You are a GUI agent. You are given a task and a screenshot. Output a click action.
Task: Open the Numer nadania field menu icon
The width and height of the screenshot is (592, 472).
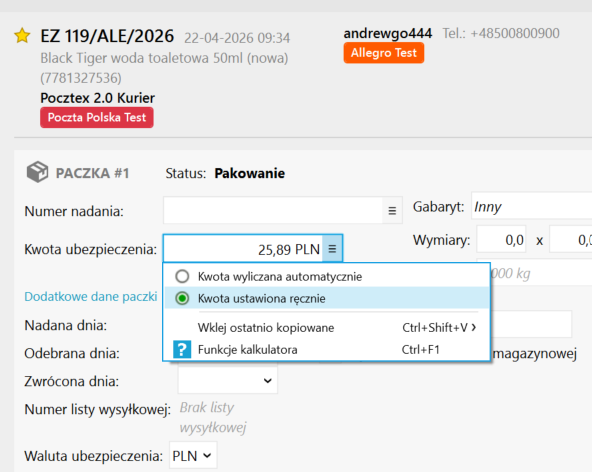pos(392,210)
